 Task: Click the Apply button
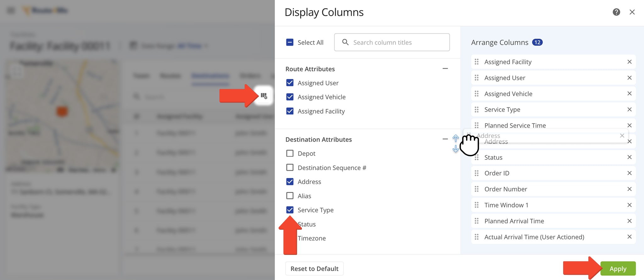coord(618,269)
